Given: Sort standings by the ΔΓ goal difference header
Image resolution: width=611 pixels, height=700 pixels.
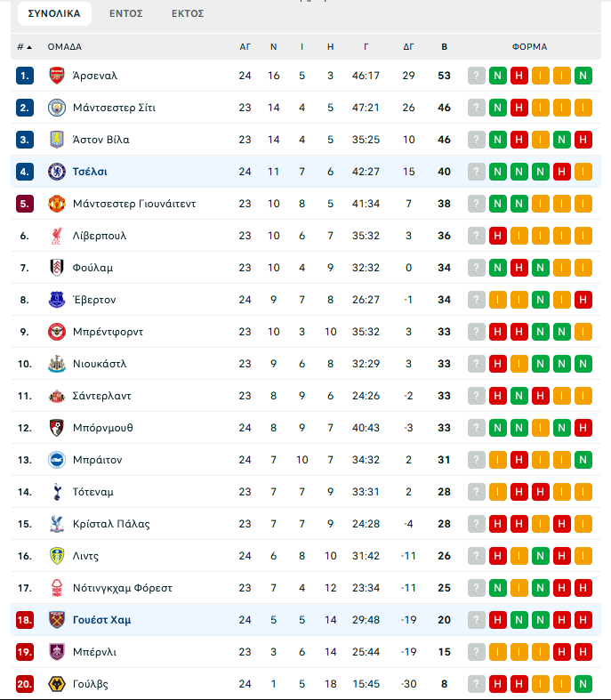Looking at the screenshot, I should tap(408, 46).
